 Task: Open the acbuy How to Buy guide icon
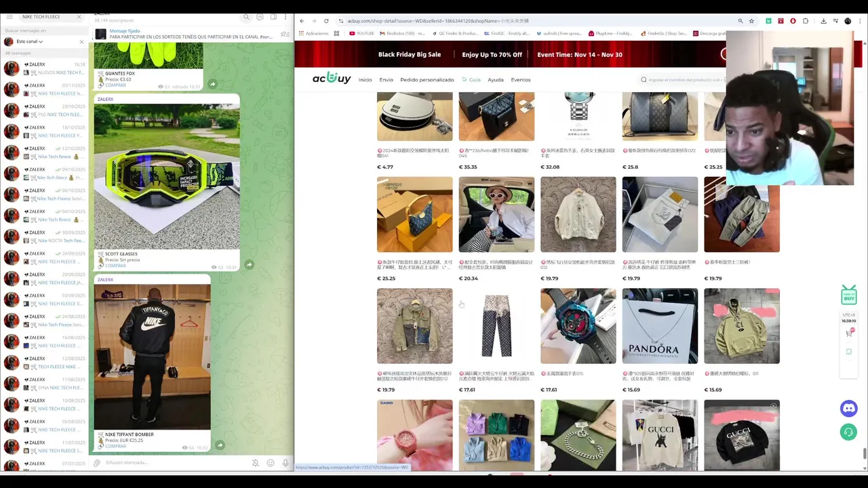pyautogui.click(x=849, y=296)
